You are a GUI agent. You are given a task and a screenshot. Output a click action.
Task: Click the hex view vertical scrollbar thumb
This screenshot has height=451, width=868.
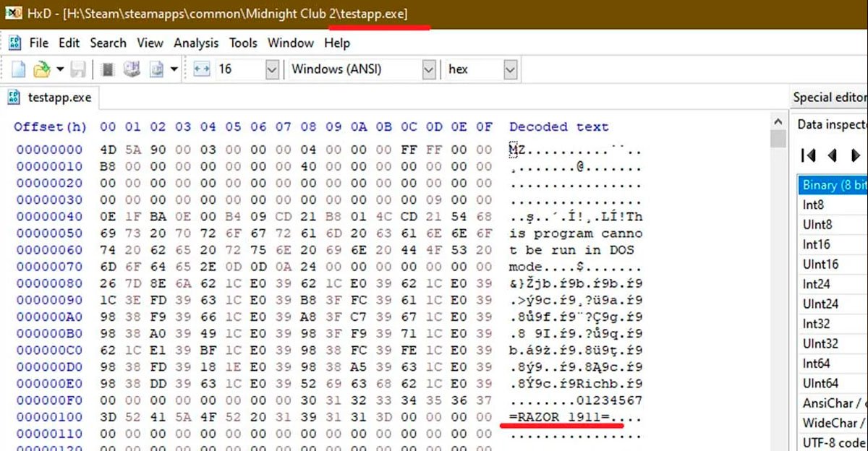[x=778, y=139]
